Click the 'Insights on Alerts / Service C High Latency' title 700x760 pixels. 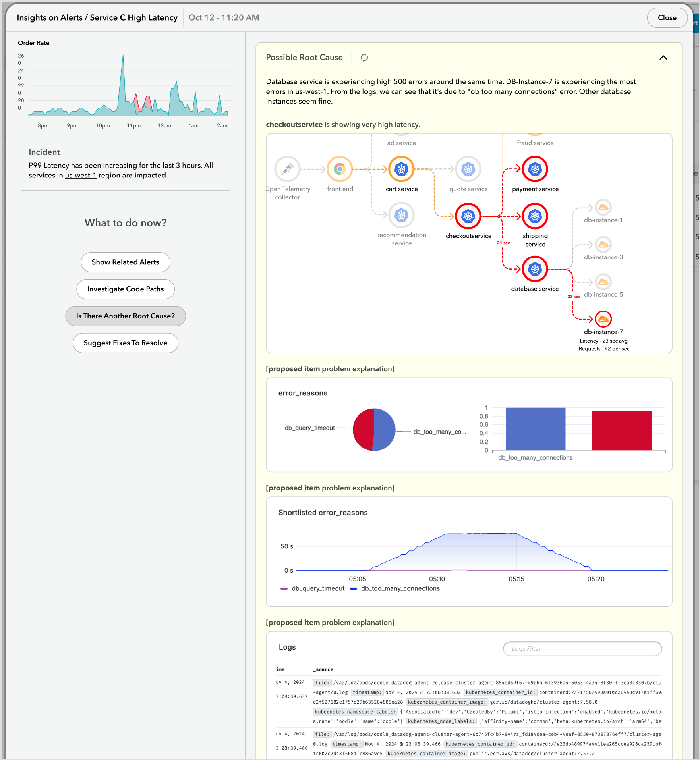click(97, 18)
